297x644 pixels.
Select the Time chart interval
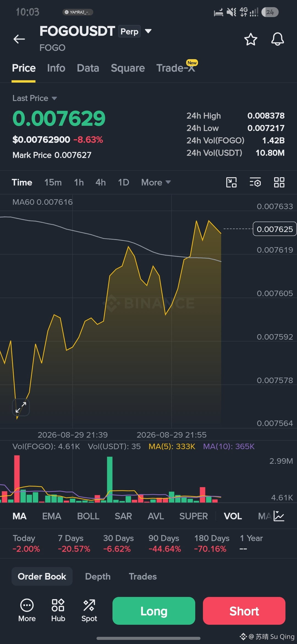tap(22, 182)
